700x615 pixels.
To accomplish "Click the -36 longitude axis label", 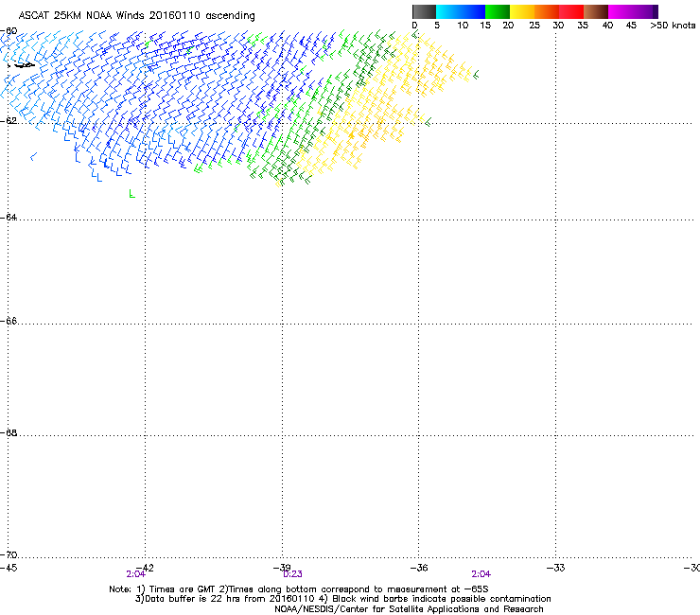I will [x=419, y=568].
